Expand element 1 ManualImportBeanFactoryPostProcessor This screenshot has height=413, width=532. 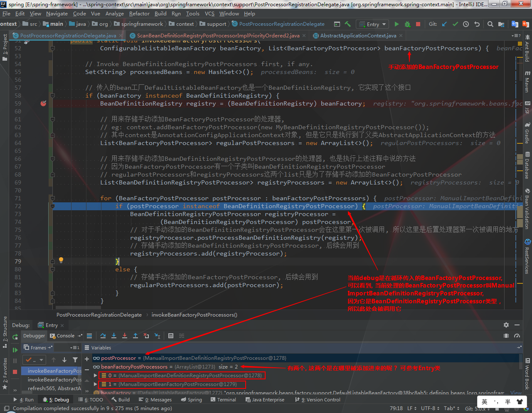(95, 384)
